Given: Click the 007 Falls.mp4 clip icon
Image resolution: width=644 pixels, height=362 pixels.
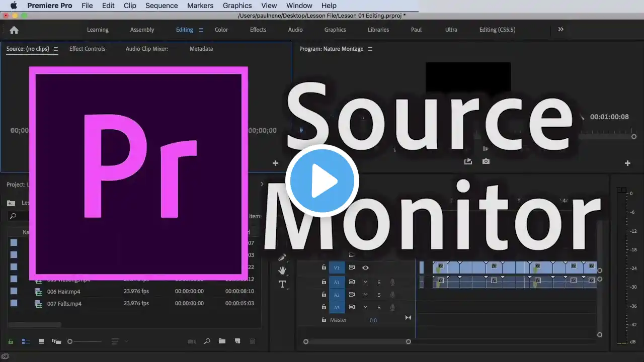Looking at the screenshot, I should coord(38,304).
